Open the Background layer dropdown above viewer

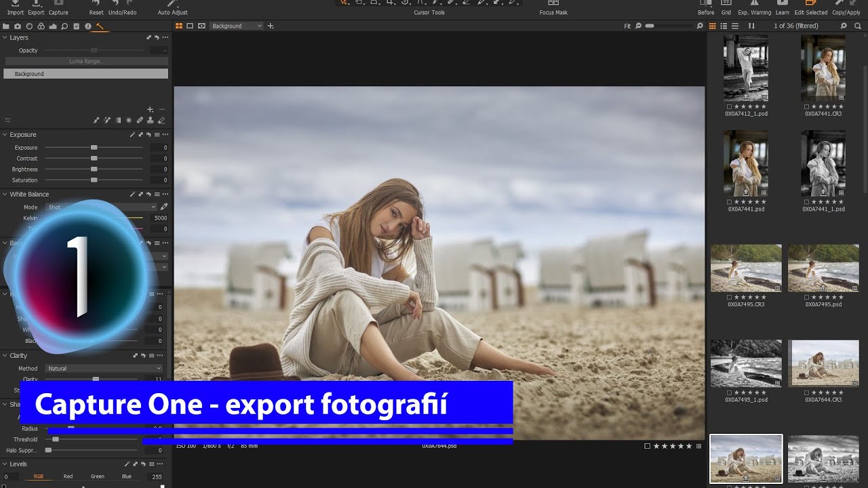[x=237, y=26]
